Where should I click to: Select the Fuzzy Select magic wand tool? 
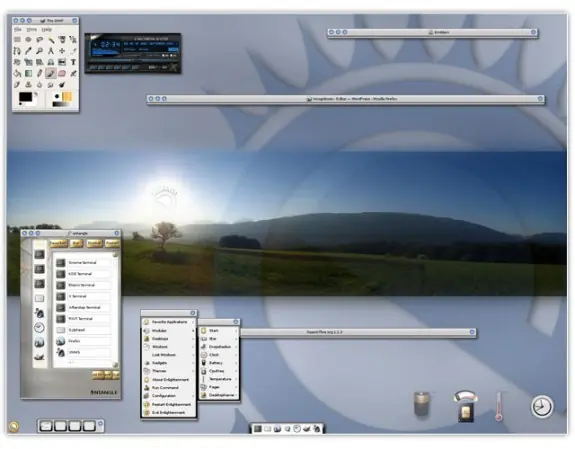coord(51,40)
